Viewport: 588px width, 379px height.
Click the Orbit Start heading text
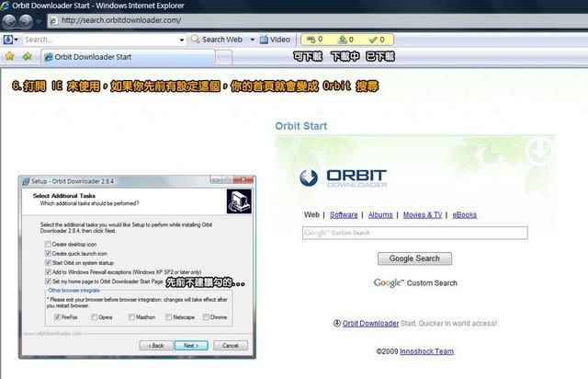click(x=301, y=126)
